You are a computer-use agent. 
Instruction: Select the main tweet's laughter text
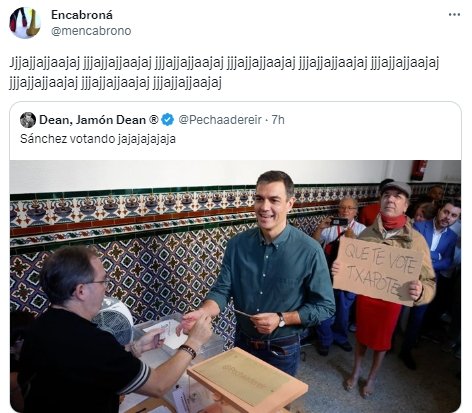coord(224,72)
